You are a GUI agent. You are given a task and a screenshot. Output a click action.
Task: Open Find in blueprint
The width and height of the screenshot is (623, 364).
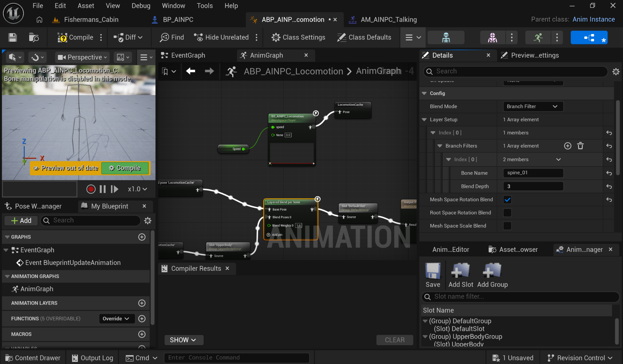(172, 37)
